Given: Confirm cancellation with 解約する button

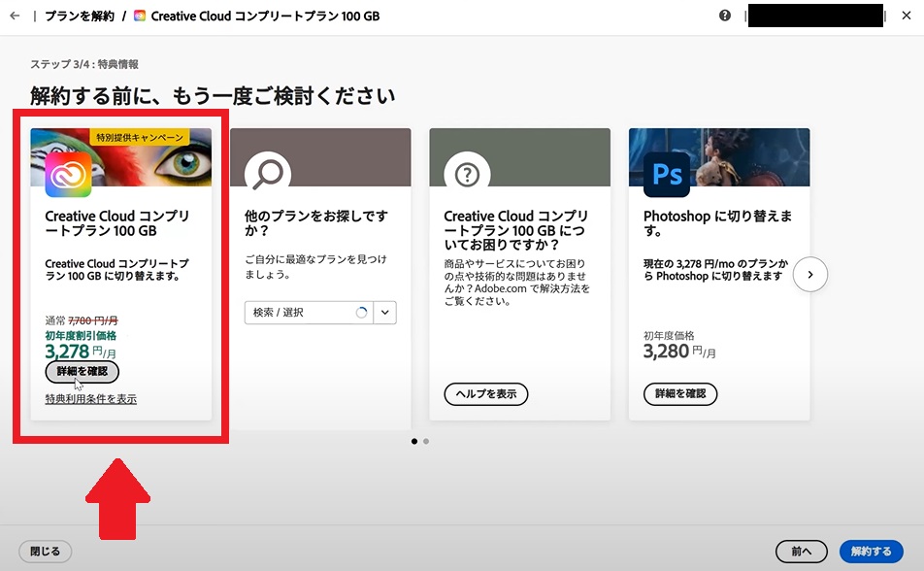Looking at the screenshot, I should coord(871,552).
